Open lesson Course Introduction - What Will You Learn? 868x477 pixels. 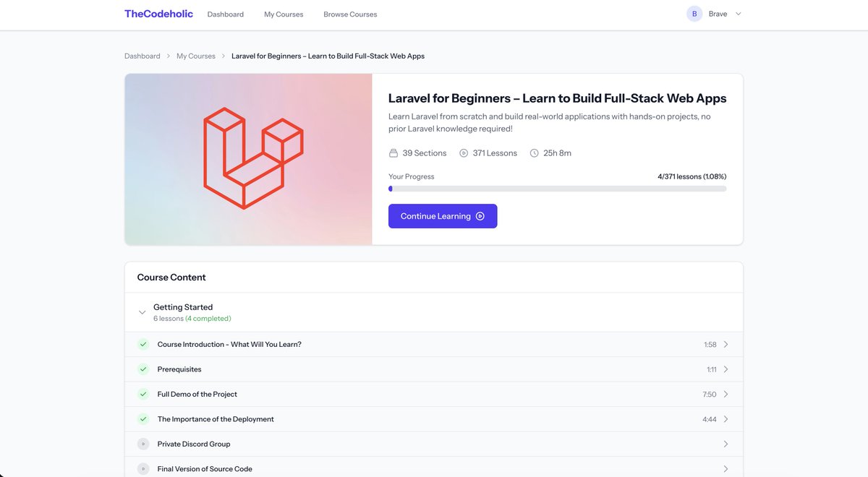pyautogui.click(x=434, y=345)
